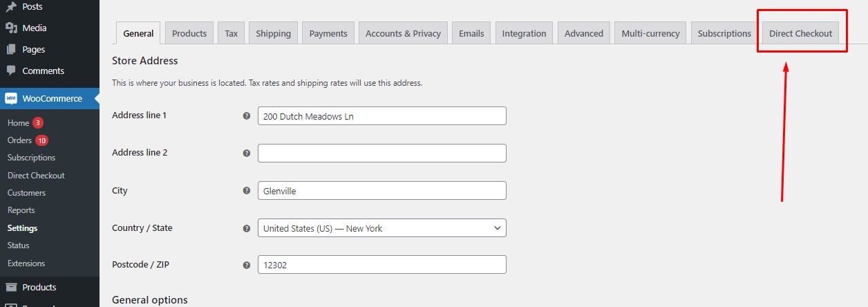Open the Payments settings tab
This screenshot has width=868, height=307.
pos(328,33)
